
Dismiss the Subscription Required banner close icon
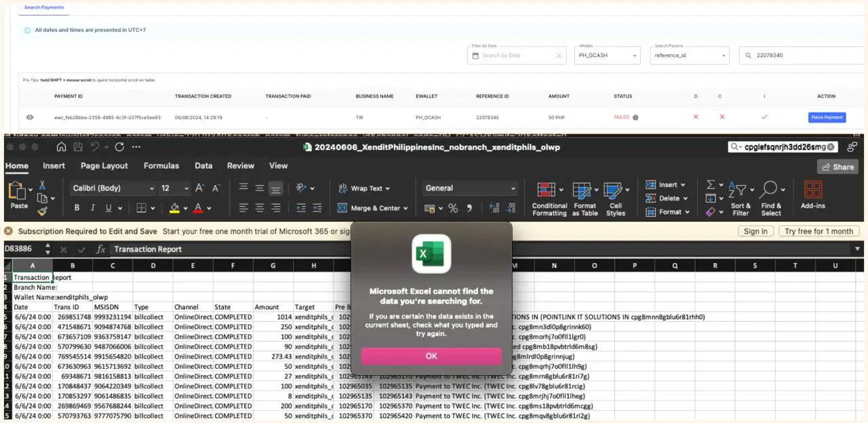click(9, 231)
